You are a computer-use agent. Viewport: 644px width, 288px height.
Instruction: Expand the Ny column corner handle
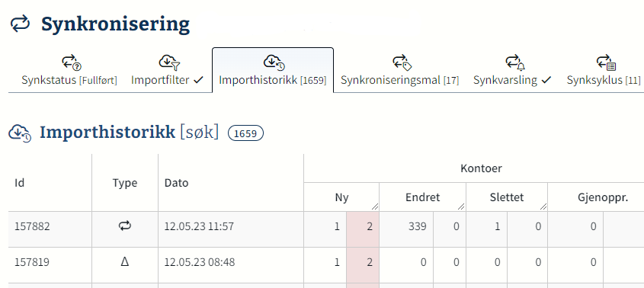pyautogui.click(x=374, y=207)
